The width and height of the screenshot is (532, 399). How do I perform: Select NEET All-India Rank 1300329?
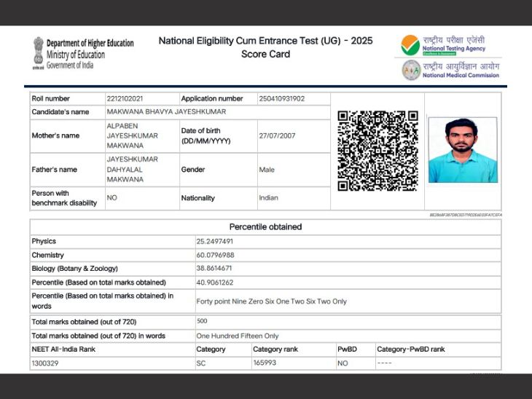(x=46, y=363)
